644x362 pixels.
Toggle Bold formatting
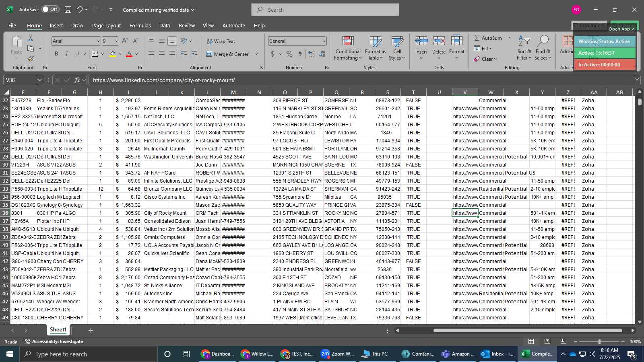pos(56,54)
